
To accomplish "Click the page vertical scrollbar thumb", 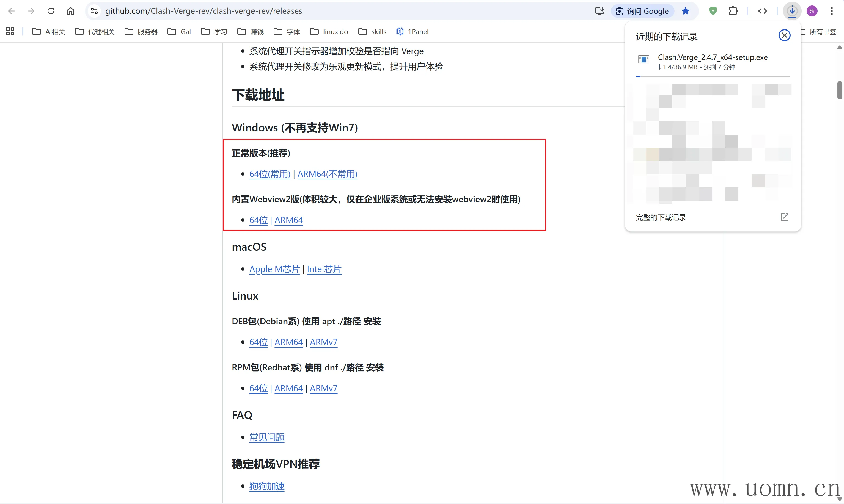I will (840, 90).
